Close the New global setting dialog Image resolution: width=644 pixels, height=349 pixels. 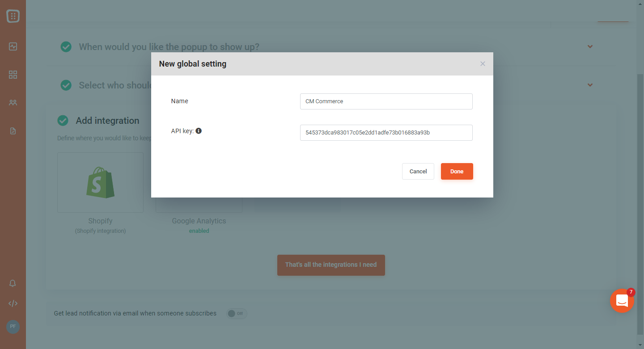483,64
